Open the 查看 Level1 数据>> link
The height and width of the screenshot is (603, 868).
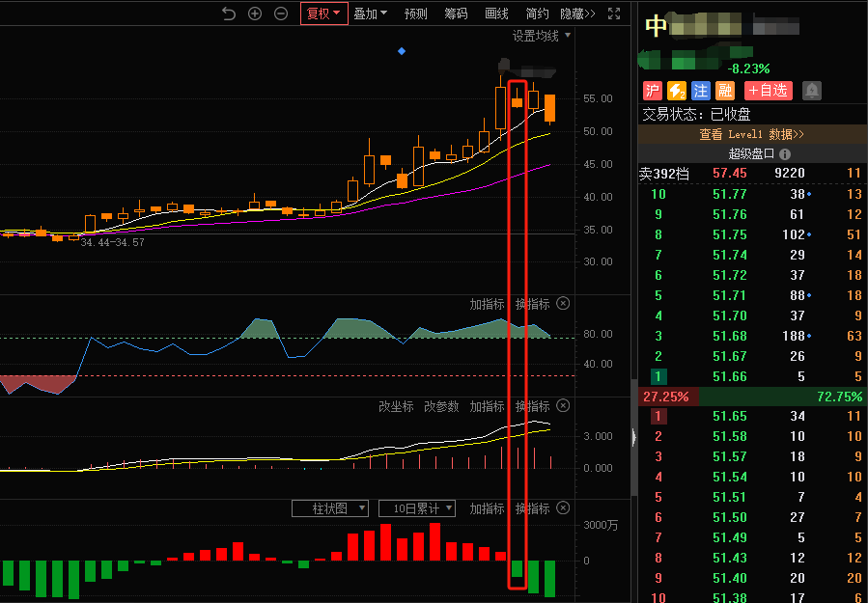(x=752, y=135)
